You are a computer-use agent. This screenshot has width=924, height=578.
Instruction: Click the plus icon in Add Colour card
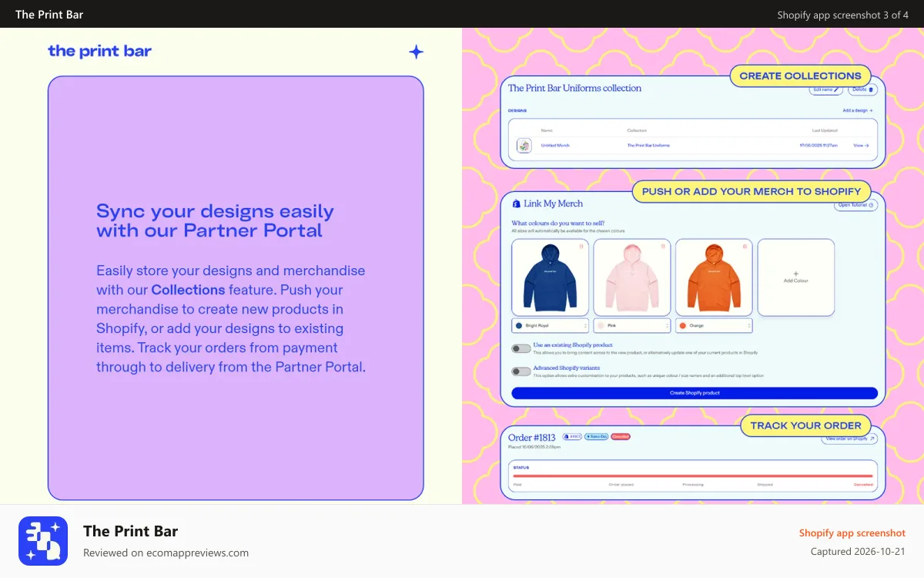pos(796,274)
